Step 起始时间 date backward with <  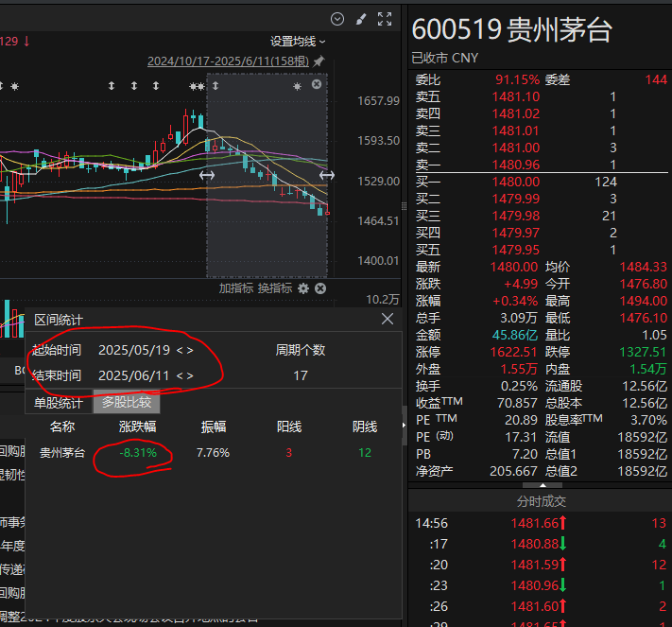point(180,350)
